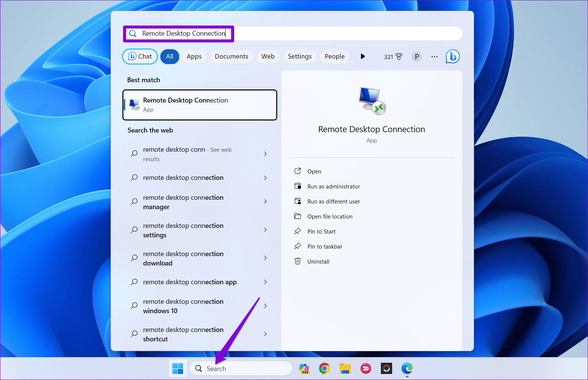Click the Run as administrator shield icon
This screenshot has width=588, height=380.
[298, 186]
